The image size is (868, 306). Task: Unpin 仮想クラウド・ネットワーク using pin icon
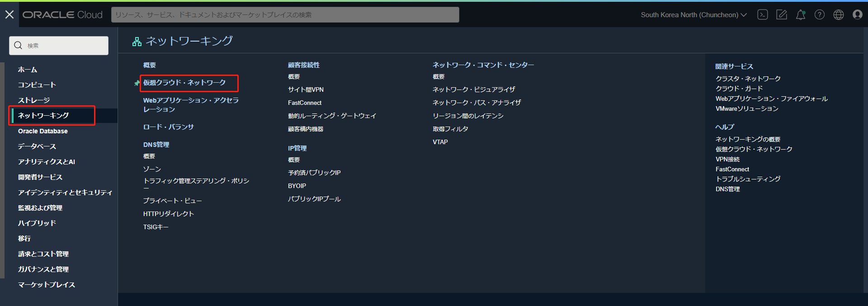137,83
